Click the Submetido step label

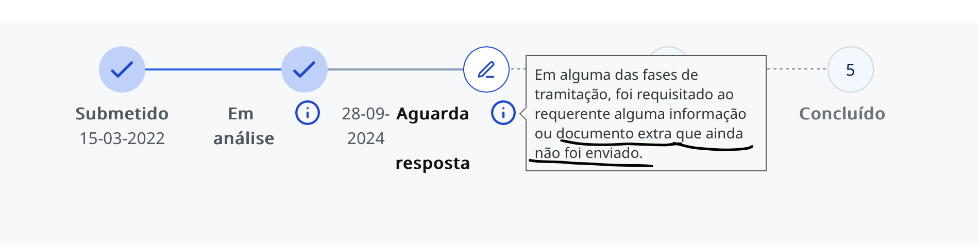coord(122,114)
